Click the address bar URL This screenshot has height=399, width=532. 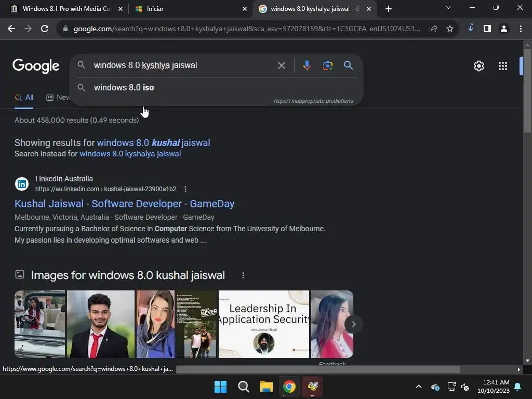point(247,29)
